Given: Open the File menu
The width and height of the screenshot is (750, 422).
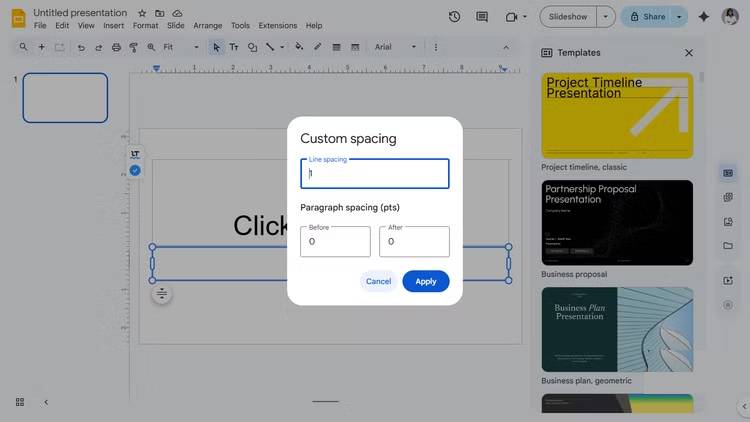Looking at the screenshot, I should pyautogui.click(x=40, y=25).
